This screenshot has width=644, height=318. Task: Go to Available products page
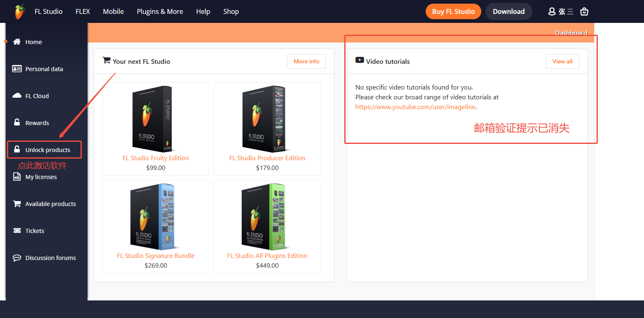tap(50, 204)
